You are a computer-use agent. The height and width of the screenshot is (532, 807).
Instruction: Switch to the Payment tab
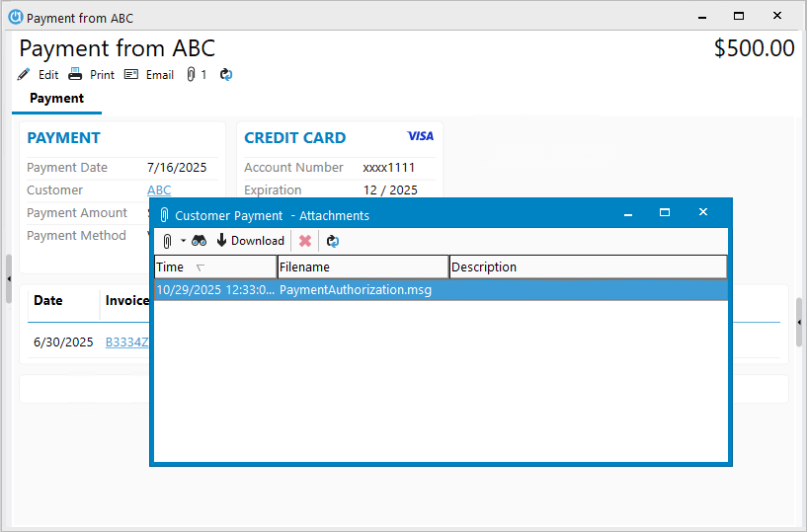[56, 99]
